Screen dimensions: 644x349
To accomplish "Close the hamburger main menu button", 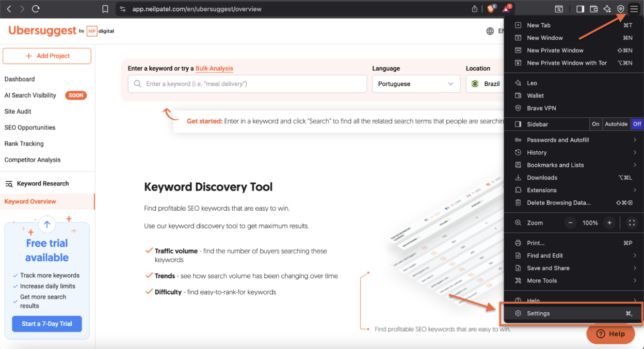I will pos(634,9).
